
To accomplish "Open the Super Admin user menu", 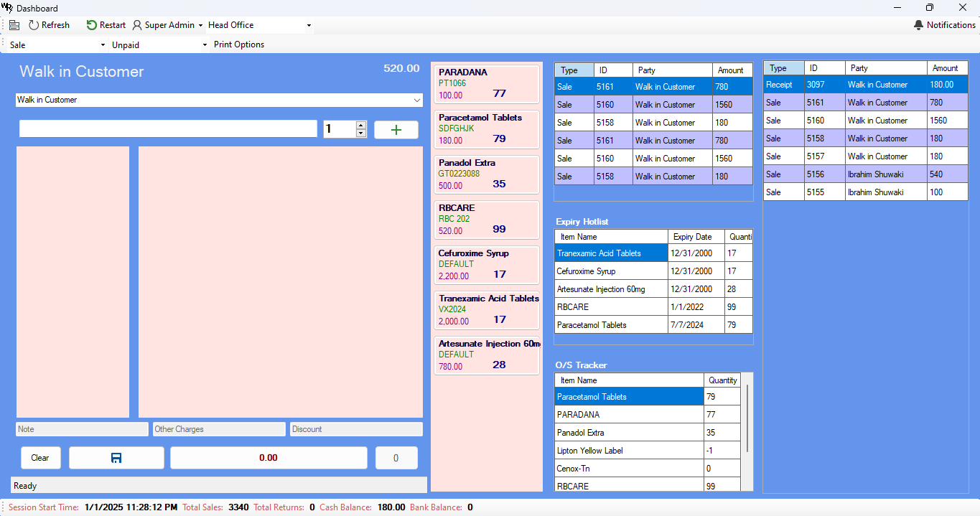I will [x=167, y=25].
